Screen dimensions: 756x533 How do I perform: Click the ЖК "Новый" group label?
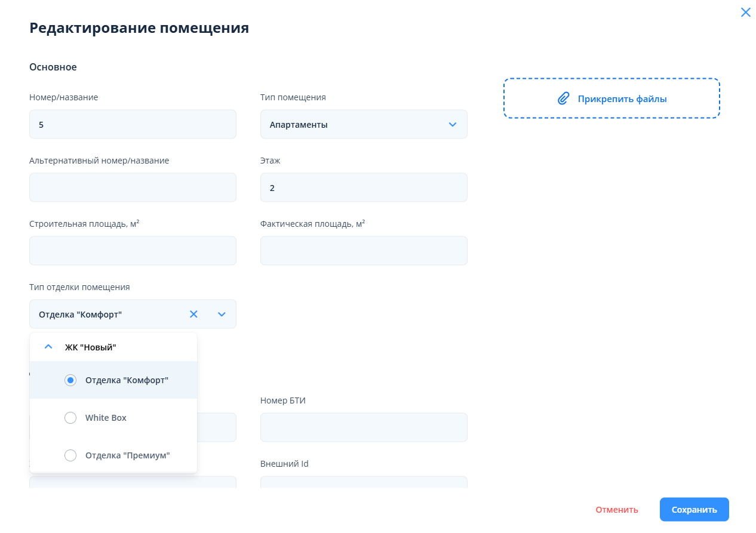pyautogui.click(x=90, y=347)
